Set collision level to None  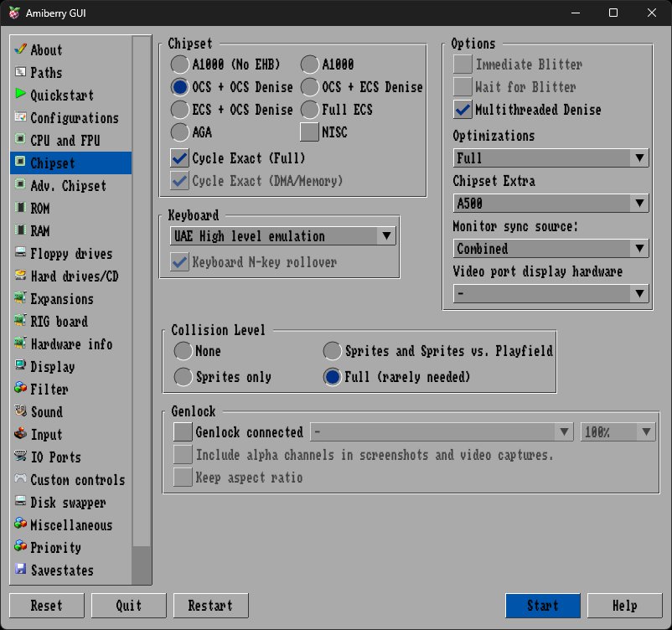coord(198,351)
